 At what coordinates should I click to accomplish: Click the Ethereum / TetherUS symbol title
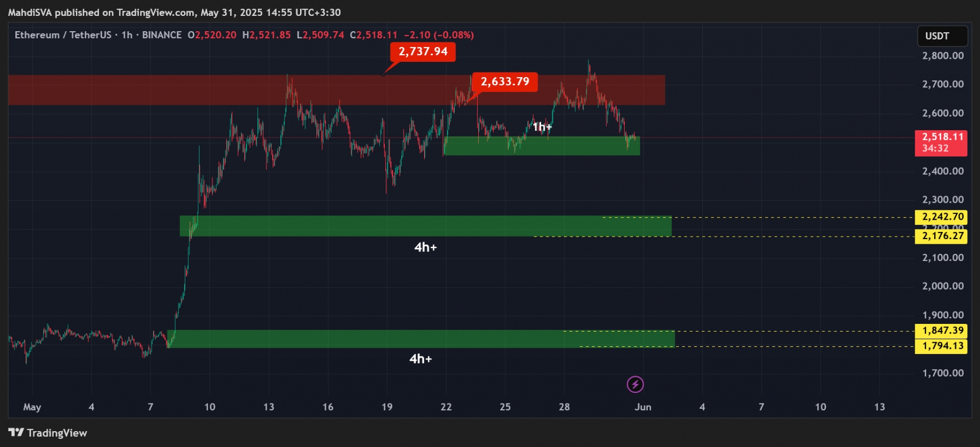coord(63,35)
